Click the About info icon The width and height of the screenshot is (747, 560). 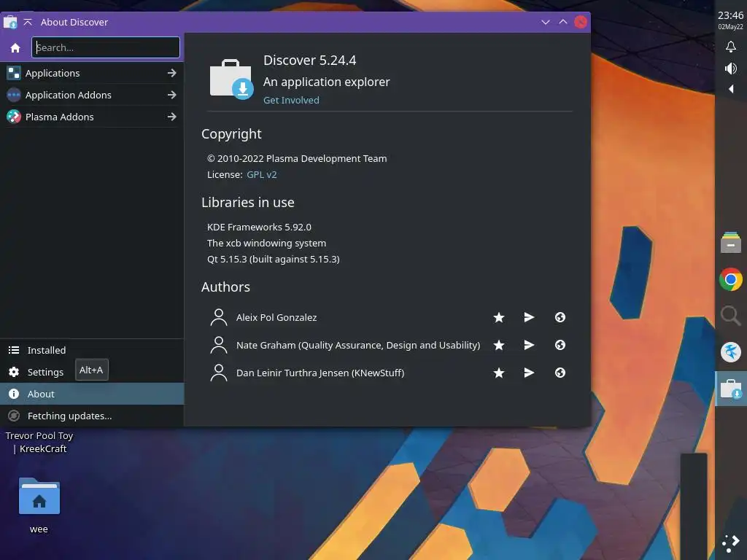(14, 394)
